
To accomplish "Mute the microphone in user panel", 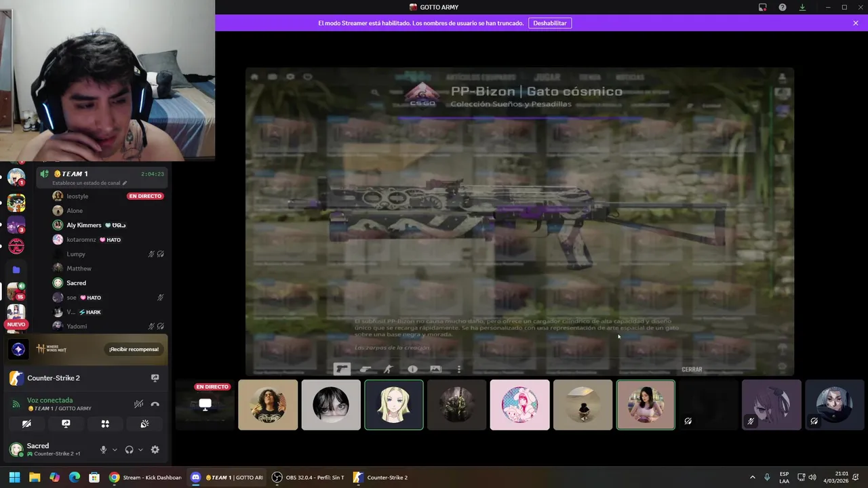I will tap(104, 449).
